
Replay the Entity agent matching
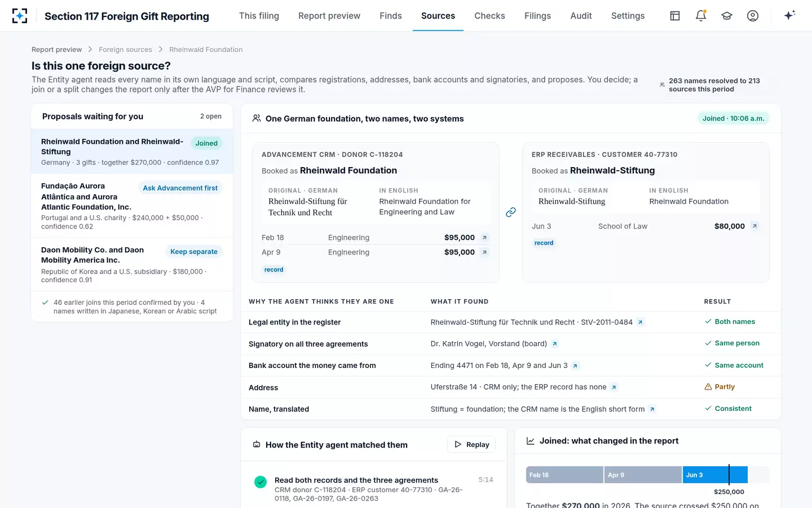tap(472, 445)
